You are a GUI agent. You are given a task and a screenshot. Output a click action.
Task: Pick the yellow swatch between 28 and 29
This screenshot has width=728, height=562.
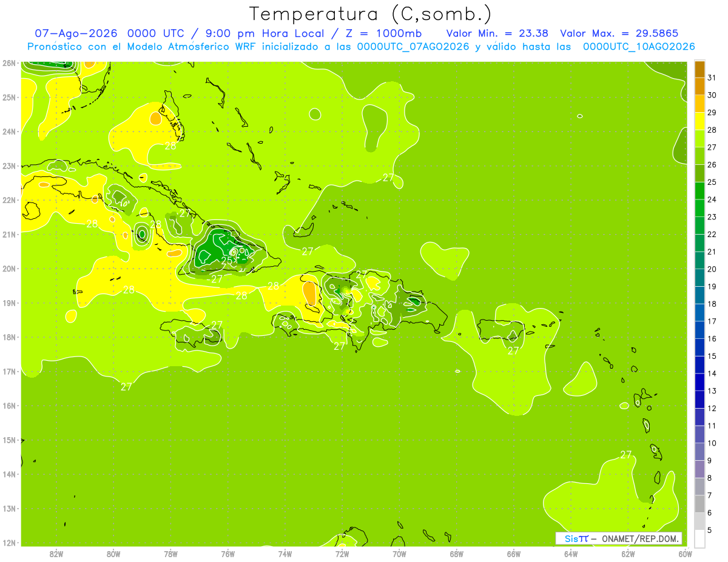(x=699, y=121)
